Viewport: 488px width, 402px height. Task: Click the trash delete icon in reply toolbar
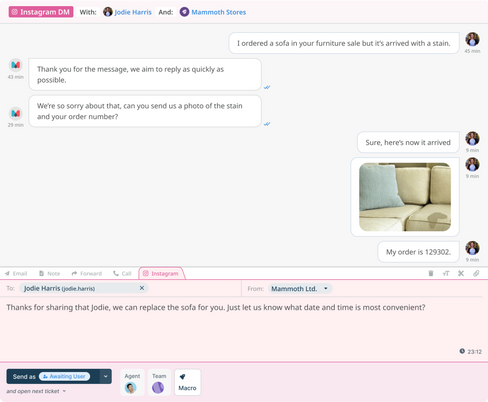(431, 273)
